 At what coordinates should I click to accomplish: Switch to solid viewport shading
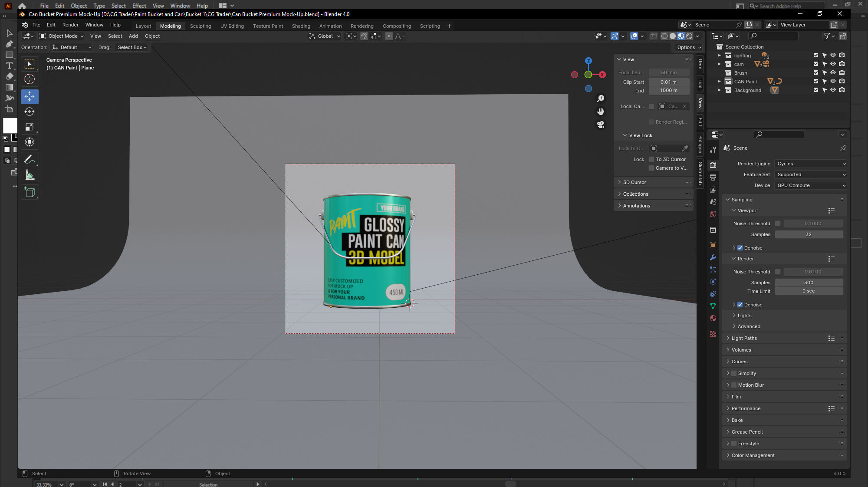(672, 36)
